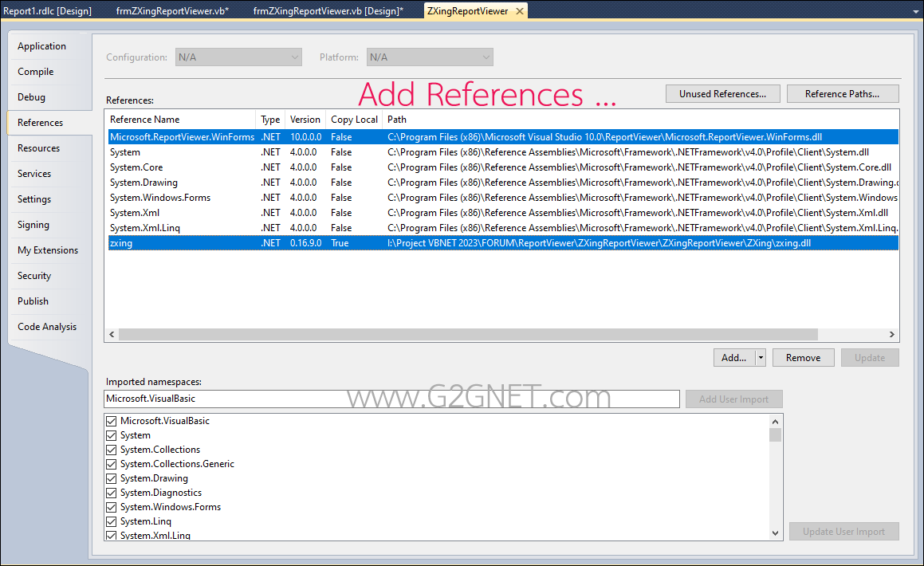Open the Platform dropdown

430,57
